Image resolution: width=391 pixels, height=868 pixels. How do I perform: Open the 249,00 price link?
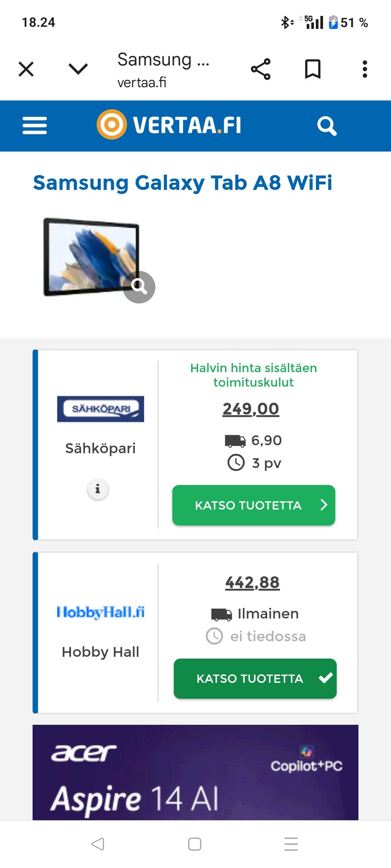pos(251,409)
